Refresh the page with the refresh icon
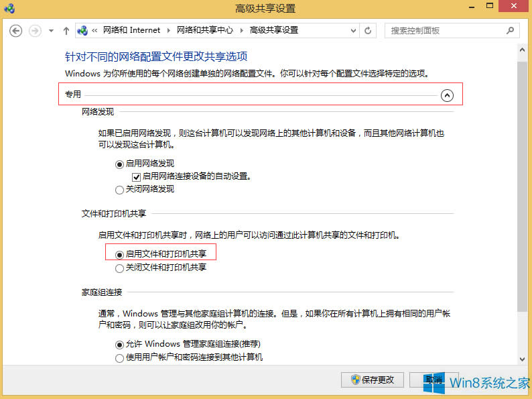The width and height of the screenshot is (532, 399). [368, 31]
